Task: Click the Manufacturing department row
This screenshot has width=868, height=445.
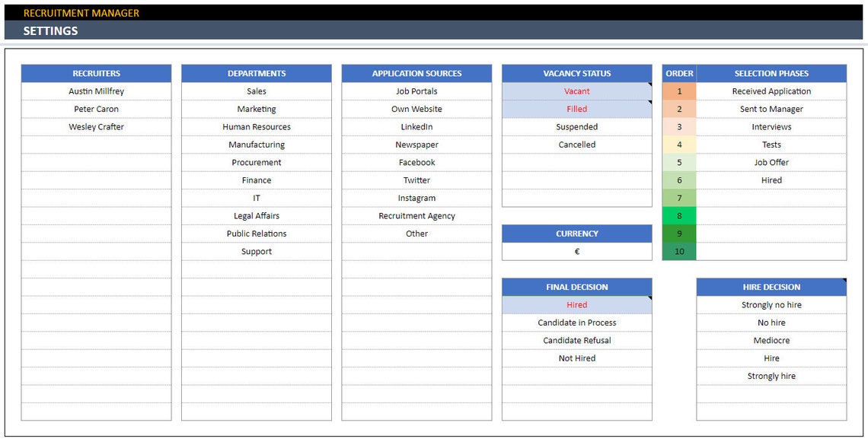Action: [x=257, y=145]
